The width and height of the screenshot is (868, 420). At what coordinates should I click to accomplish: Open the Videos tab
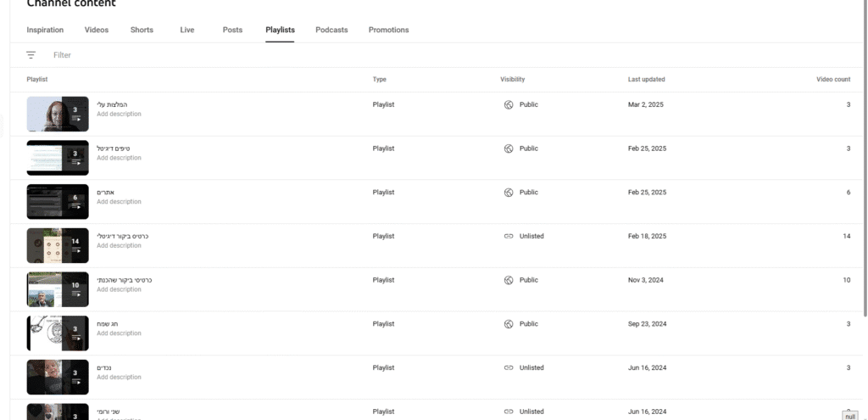tap(97, 30)
